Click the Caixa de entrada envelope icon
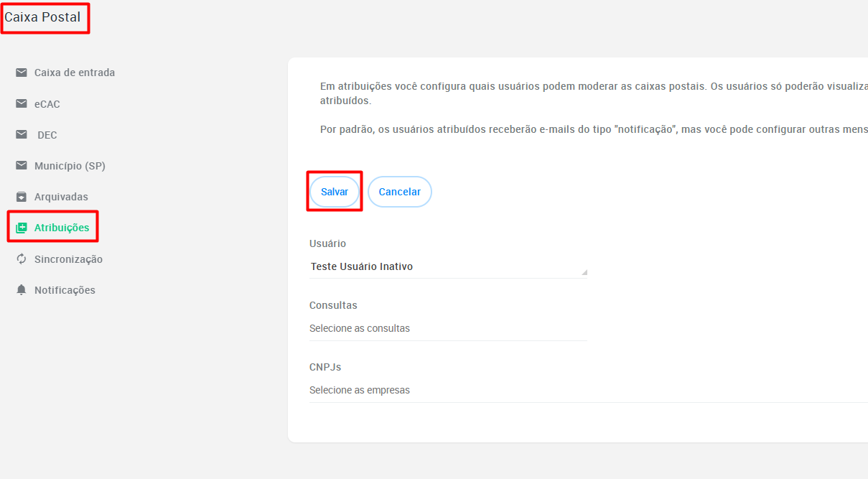Screen dimensions: 868x479 22,73
